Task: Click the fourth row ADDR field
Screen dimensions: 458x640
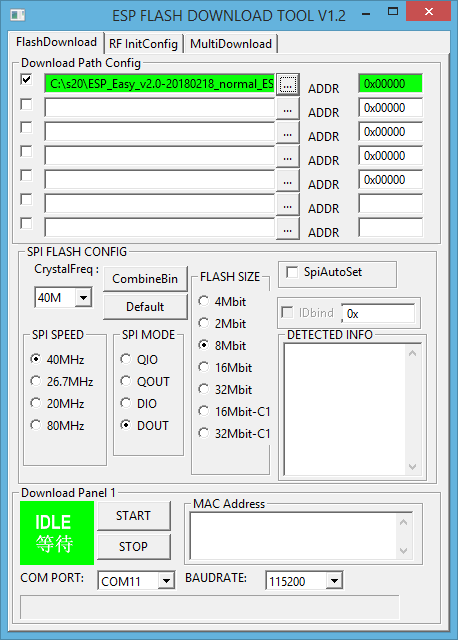Action: click(390, 156)
